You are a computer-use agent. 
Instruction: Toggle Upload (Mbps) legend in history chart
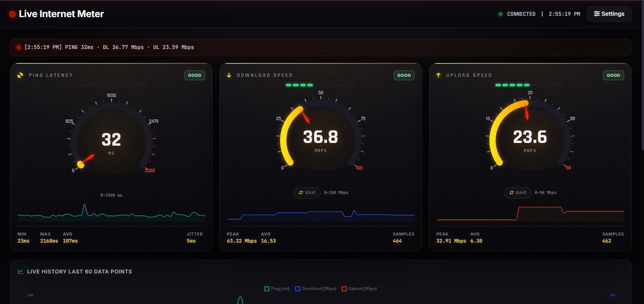click(x=359, y=289)
